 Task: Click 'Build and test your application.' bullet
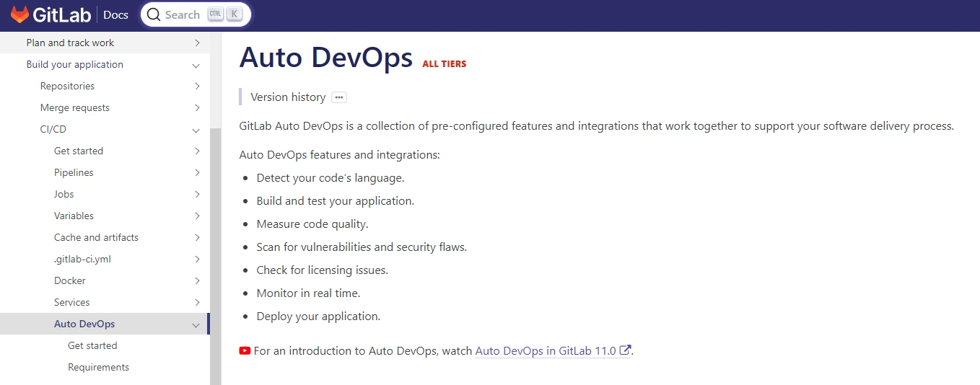pos(336,201)
